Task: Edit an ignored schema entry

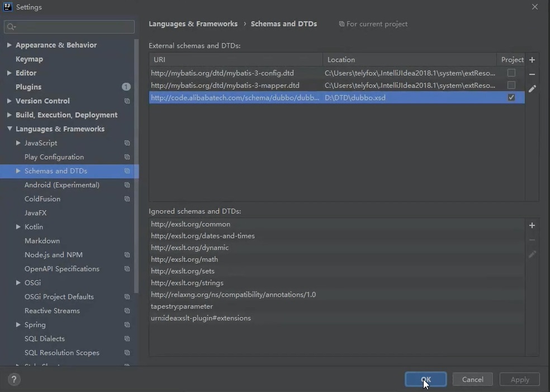Action: click(x=532, y=254)
